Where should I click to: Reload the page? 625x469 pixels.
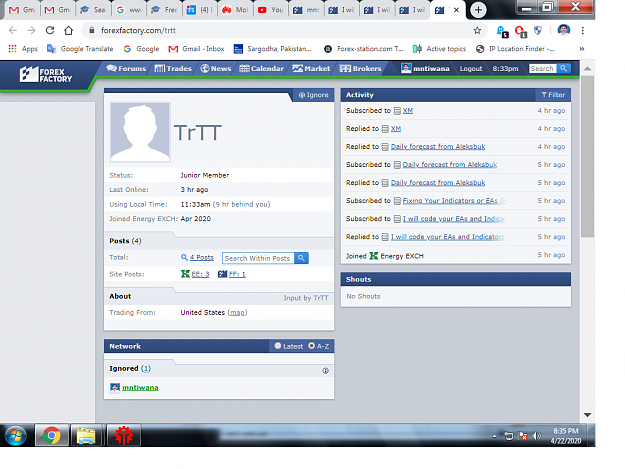[x=50, y=30]
